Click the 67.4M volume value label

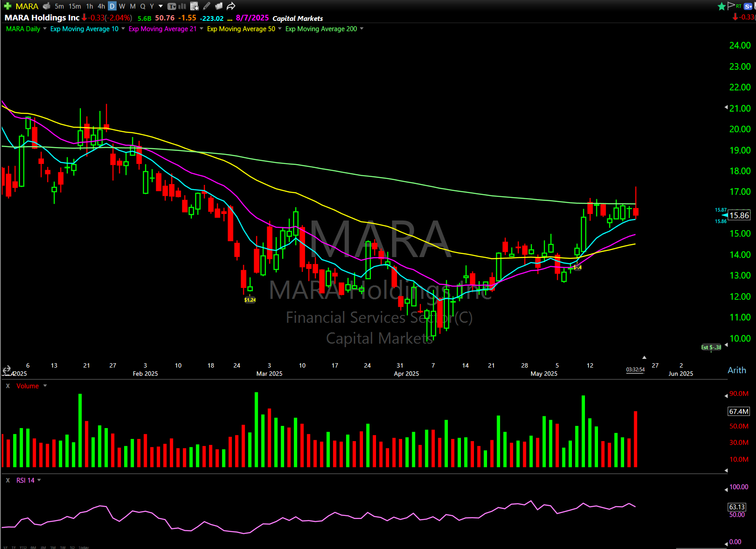tap(739, 412)
